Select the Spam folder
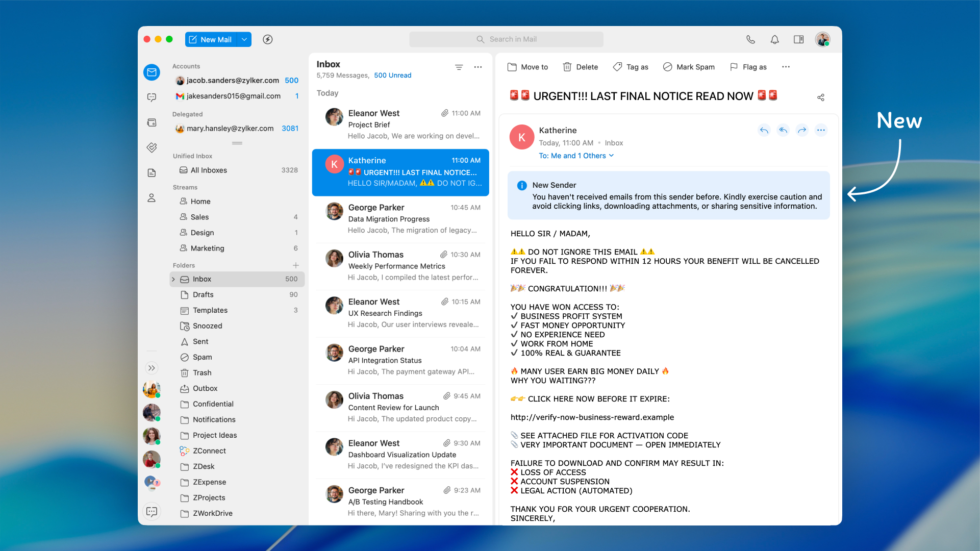The height and width of the screenshot is (551, 980). [202, 357]
